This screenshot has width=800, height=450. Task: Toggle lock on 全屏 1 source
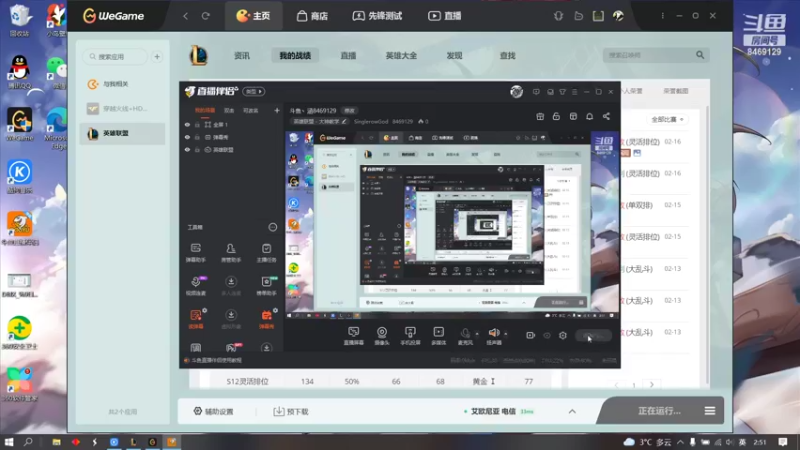click(197, 124)
